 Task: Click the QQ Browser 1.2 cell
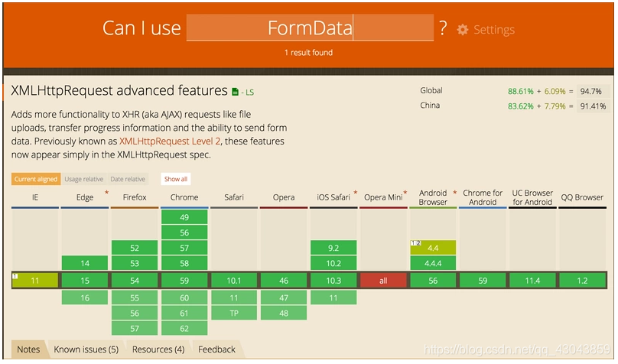(582, 281)
